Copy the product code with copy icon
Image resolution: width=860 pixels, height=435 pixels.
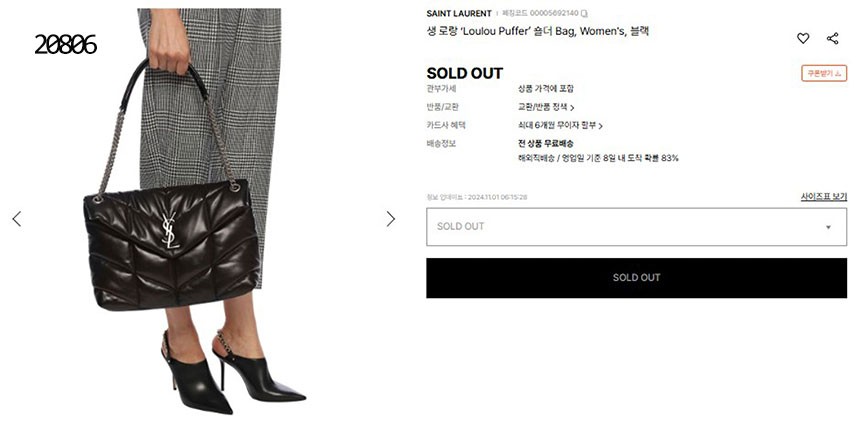pos(584,14)
